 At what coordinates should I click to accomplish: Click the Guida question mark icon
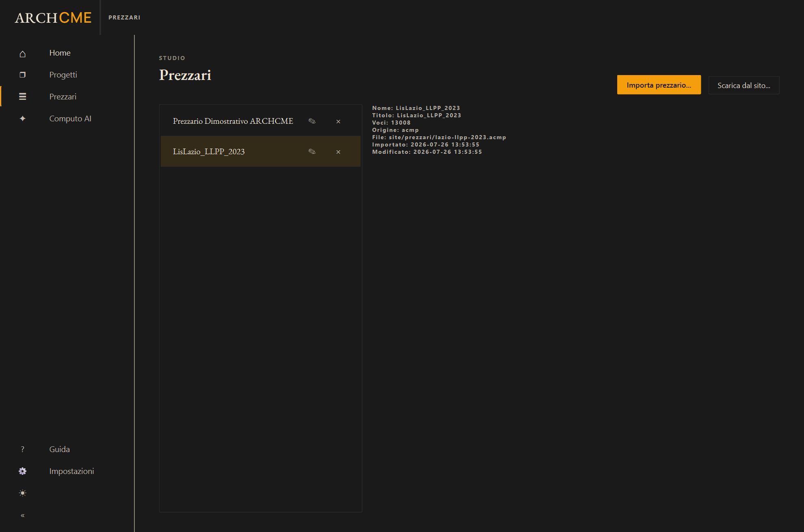(x=23, y=449)
